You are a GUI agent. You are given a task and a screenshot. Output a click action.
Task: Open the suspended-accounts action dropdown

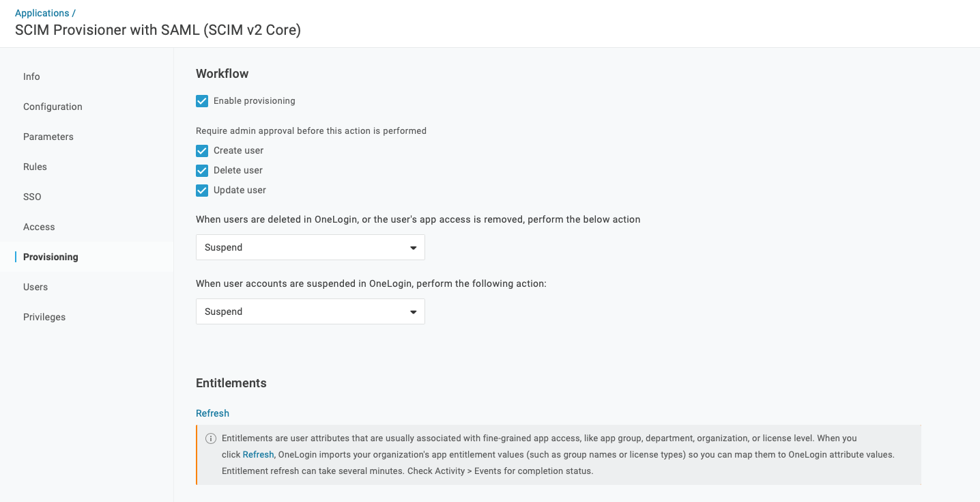(x=311, y=311)
